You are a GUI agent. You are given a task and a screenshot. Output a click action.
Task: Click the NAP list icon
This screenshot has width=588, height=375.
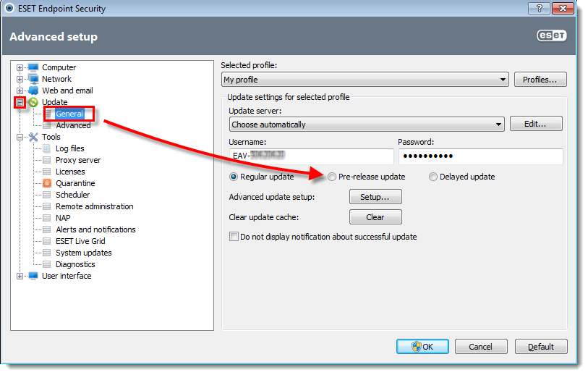click(x=47, y=218)
